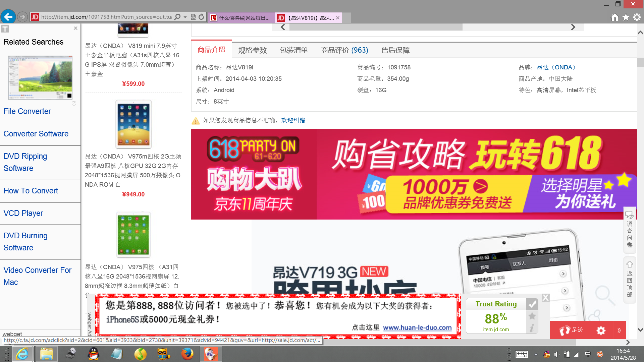Open the How To Convert link
Viewport: 644px width, 362px height.
(31, 191)
